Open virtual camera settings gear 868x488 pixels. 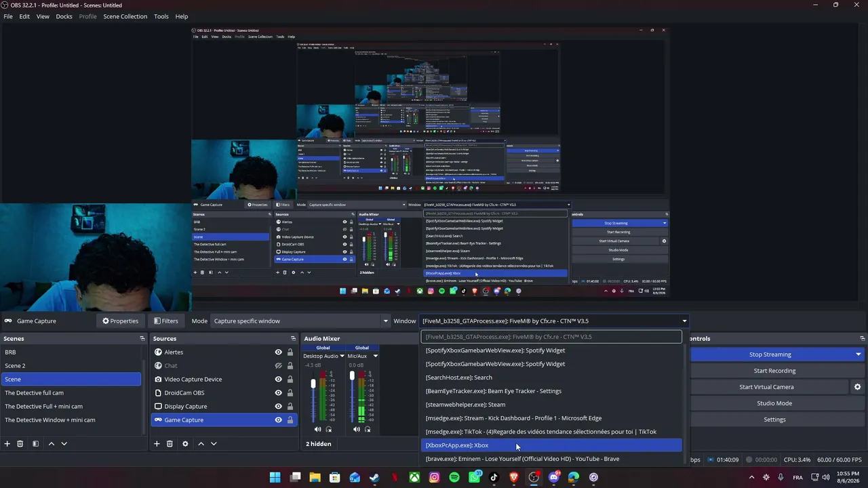pos(857,387)
